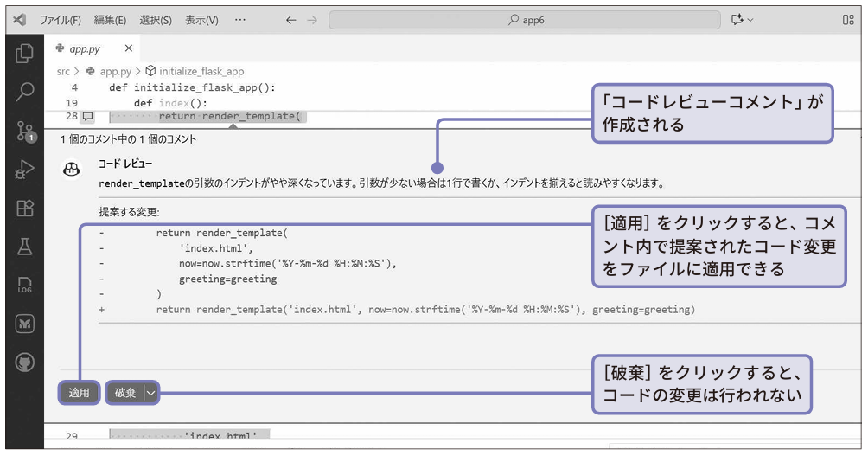Open the 表示(V) menu
The image size is (868, 456).
point(201,20)
